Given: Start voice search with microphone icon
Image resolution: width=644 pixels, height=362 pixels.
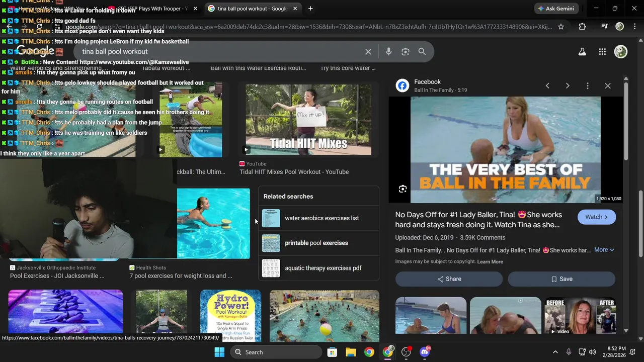Looking at the screenshot, I should click(388, 52).
